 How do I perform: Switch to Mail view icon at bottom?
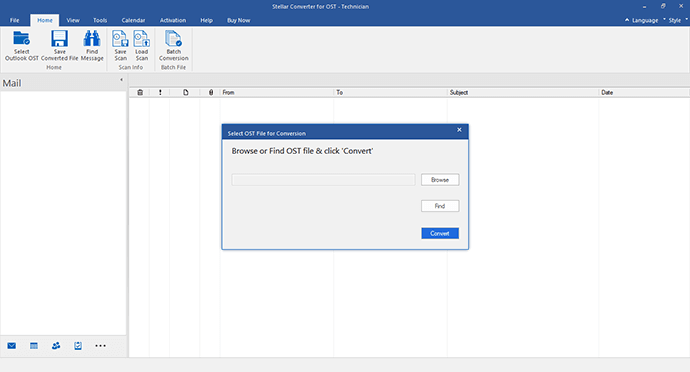(x=12, y=346)
